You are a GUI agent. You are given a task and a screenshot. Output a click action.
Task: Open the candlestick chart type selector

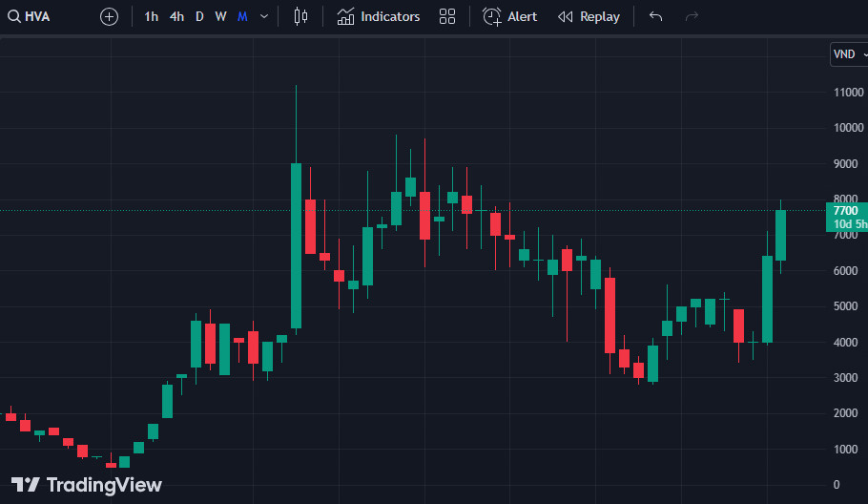coord(300,16)
